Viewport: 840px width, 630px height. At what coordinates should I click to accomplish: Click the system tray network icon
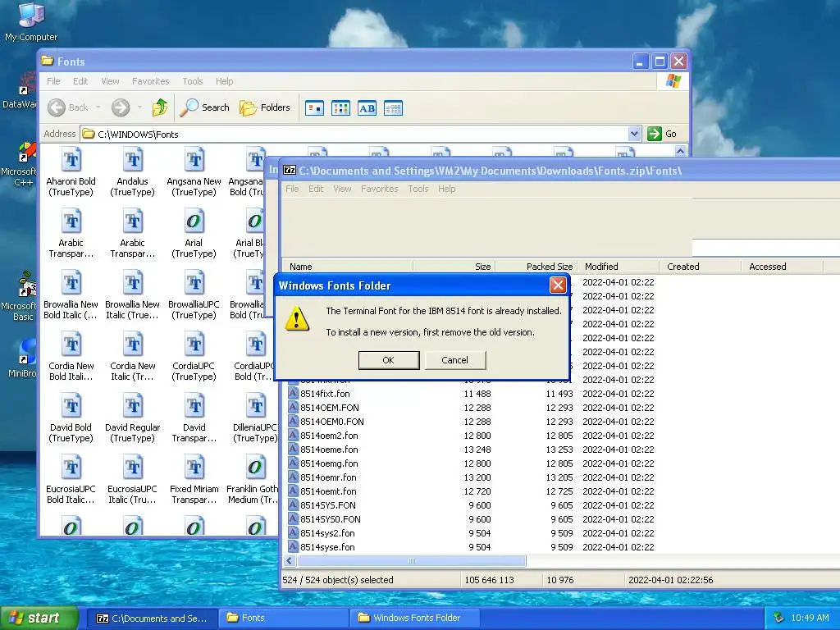click(x=778, y=619)
